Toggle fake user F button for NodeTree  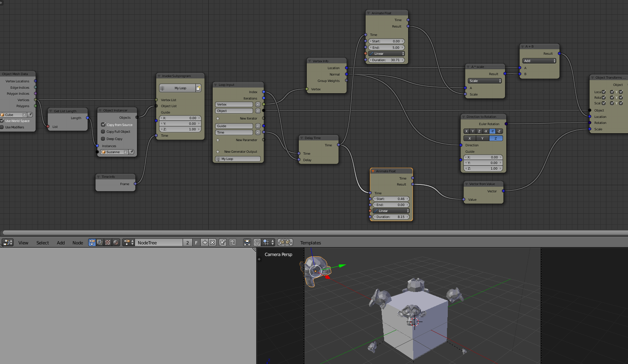[x=196, y=242]
